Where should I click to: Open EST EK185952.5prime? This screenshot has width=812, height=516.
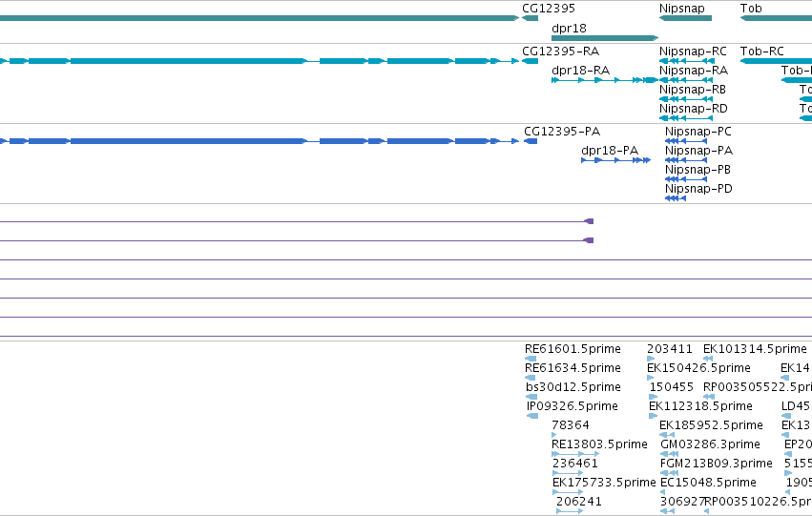pyautogui.click(x=711, y=425)
